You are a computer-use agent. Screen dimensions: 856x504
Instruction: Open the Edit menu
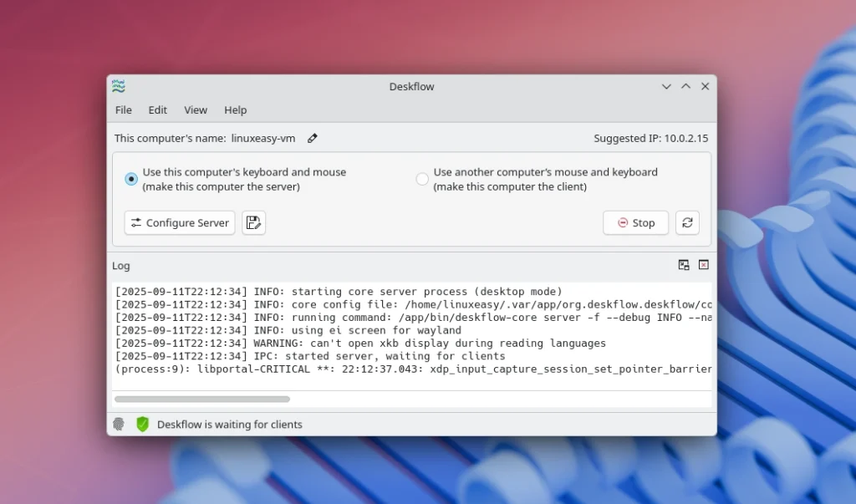click(157, 109)
